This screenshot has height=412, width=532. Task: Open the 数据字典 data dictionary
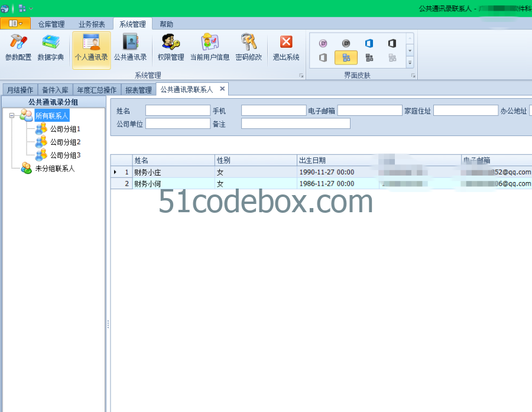click(x=51, y=48)
